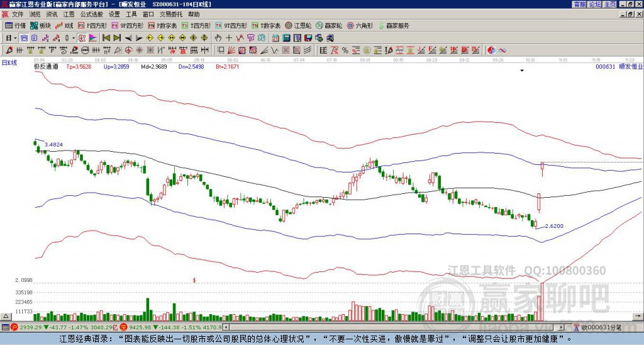Viewport: 644px width, 345px height.
Task: Click the Dn=2.5498 indicator value
Action: coord(191,66)
